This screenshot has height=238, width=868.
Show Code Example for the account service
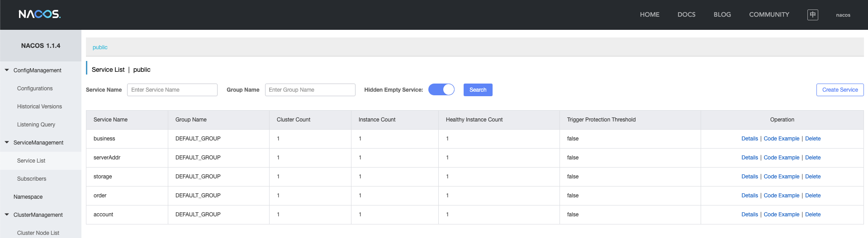coord(781,215)
